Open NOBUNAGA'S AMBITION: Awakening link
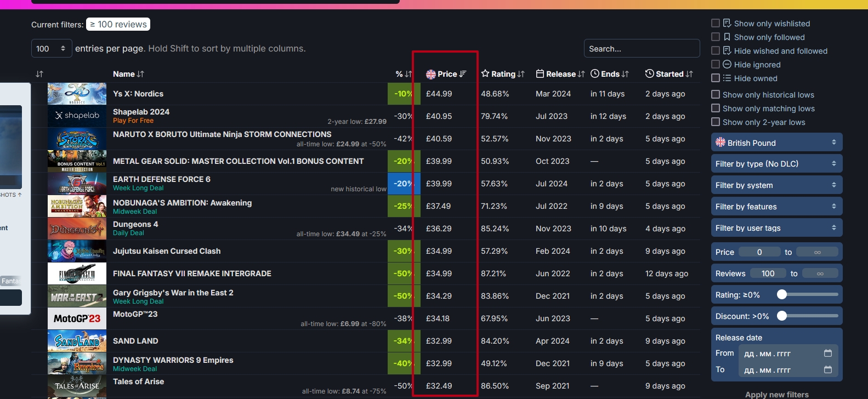The height and width of the screenshot is (399, 868). (183, 203)
